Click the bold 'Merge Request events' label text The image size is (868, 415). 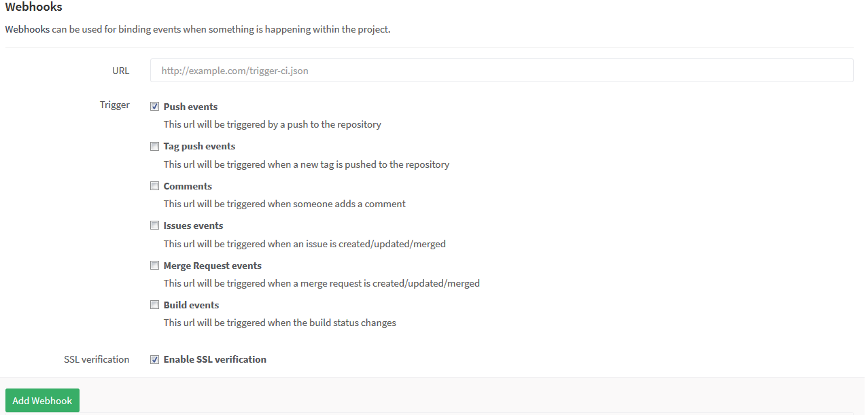[212, 266]
